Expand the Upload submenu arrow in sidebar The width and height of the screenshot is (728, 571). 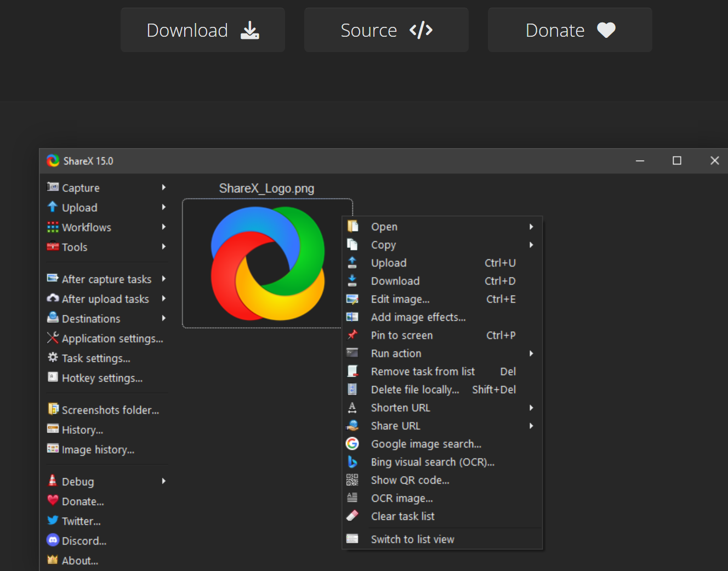pos(163,207)
